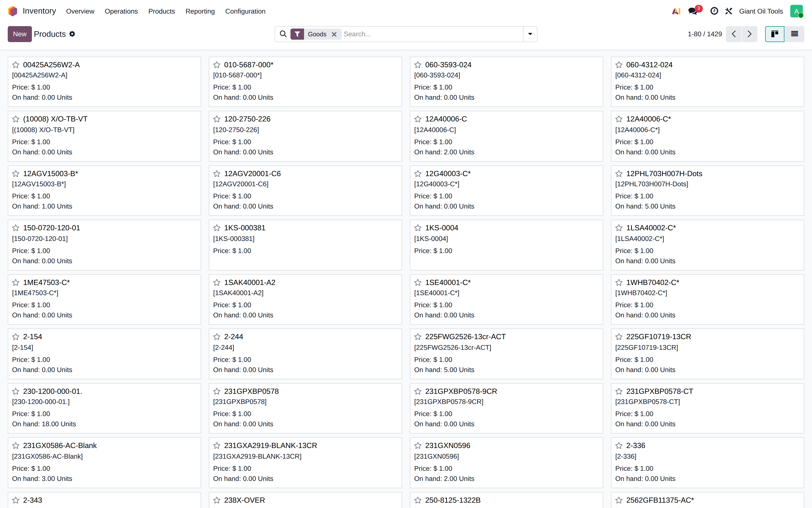Click the search magnifier icon
Viewport: 812px width, 508px height.
tap(283, 34)
